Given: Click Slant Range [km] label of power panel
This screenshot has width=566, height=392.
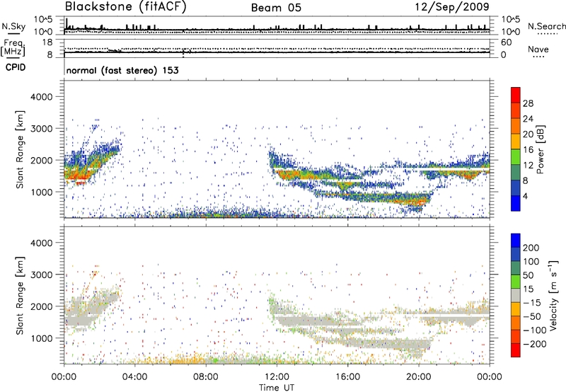Looking at the screenshot, I should pos(20,149).
